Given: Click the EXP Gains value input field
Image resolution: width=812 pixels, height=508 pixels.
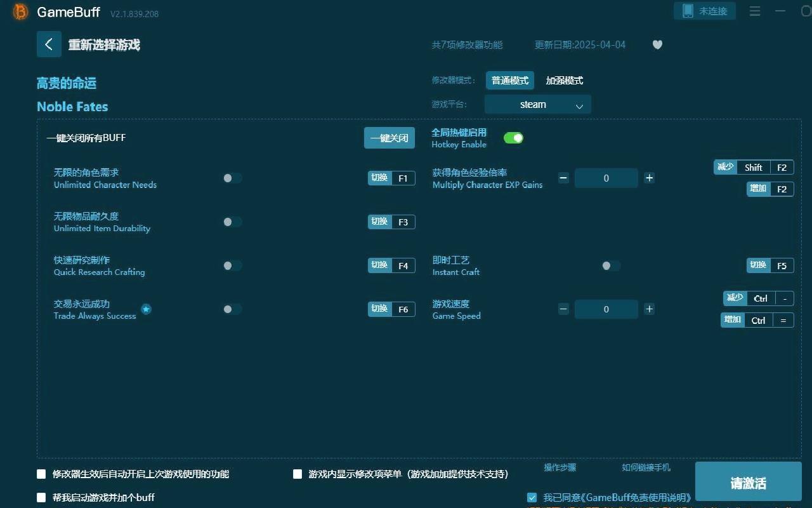Looking at the screenshot, I should (x=606, y=178).
